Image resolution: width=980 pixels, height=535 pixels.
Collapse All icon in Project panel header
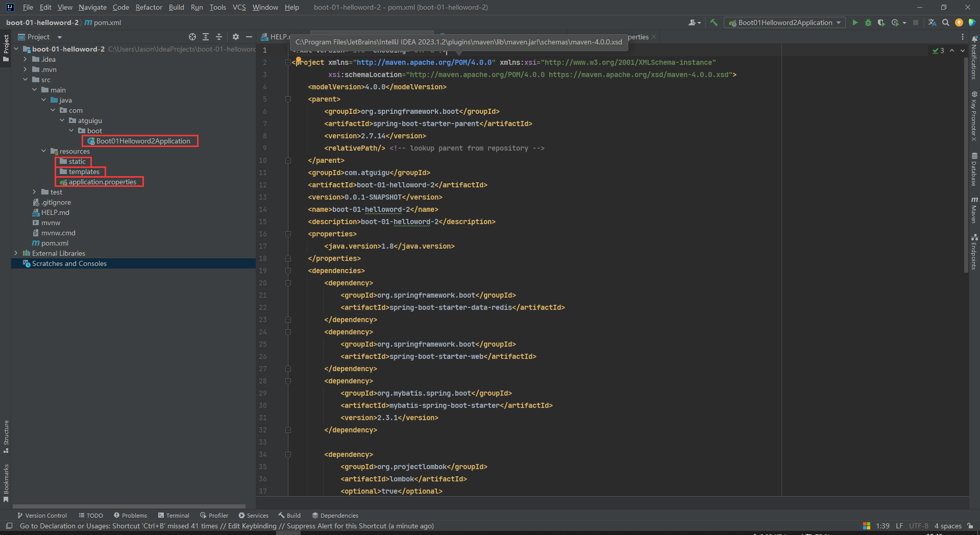pyautogui.click(x=219, y=37)
